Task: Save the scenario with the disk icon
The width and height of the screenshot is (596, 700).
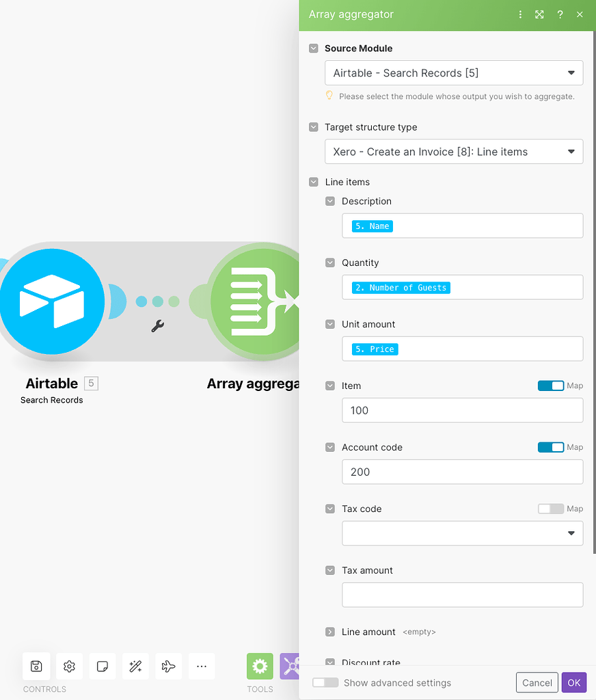Action: (x=36, y=667)
